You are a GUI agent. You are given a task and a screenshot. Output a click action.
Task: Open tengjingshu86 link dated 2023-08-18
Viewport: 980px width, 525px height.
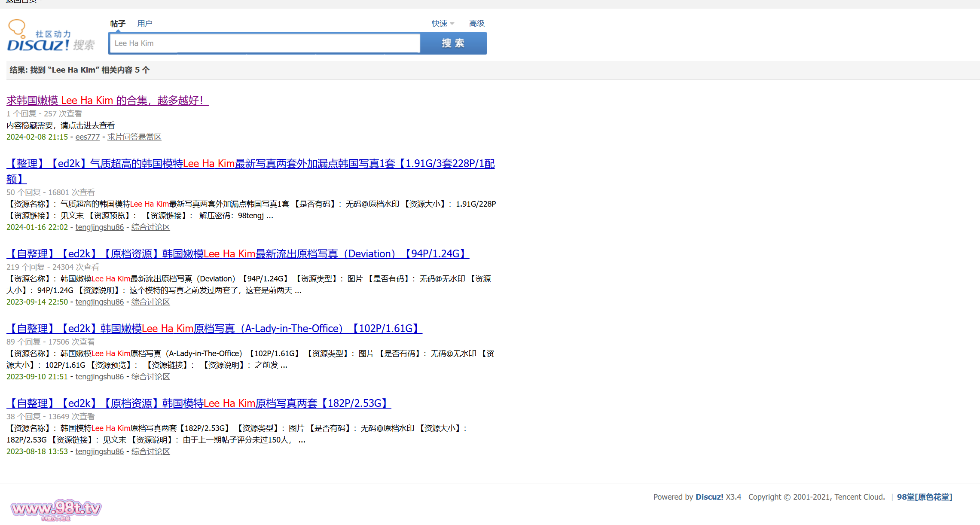[x=100, y=451]
